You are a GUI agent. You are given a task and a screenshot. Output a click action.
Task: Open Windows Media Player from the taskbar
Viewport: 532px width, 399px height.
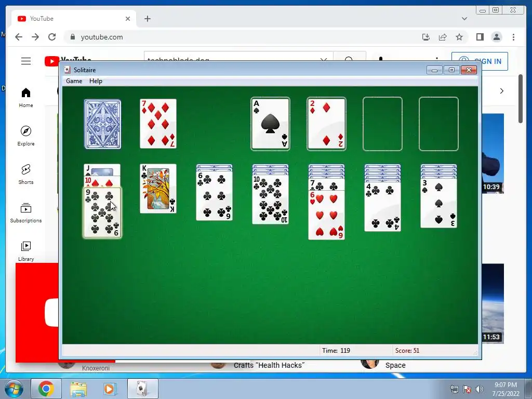coord(110,389)
